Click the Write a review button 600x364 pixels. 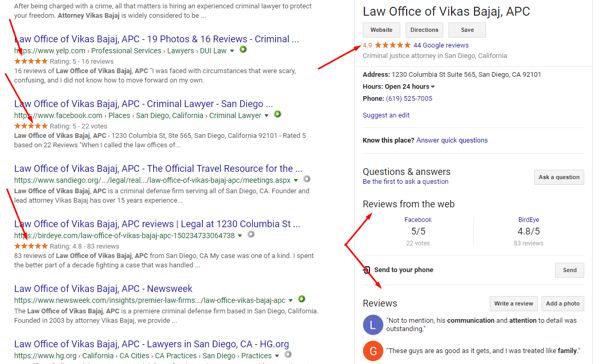513,304
